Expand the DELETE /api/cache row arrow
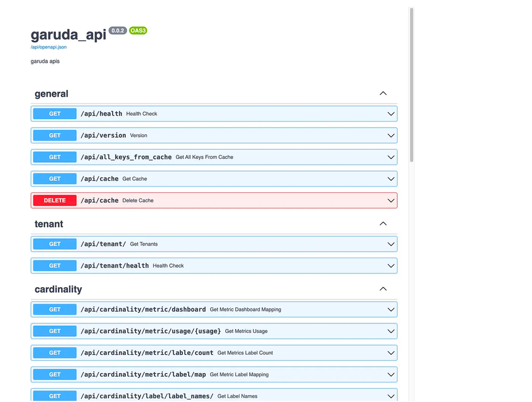The height and width of the screenshot is (402, 532). coord(391,200)
